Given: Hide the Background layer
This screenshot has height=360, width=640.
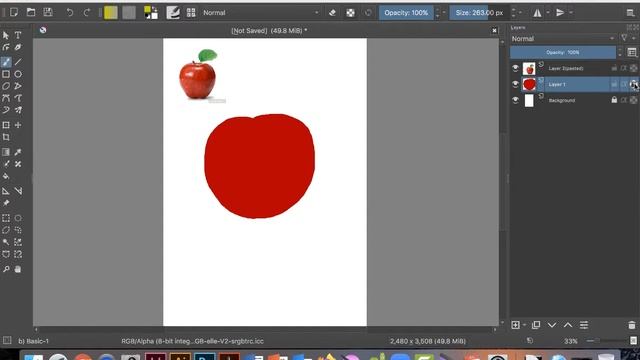Looking at the screenshot, I should pos(515,100).
